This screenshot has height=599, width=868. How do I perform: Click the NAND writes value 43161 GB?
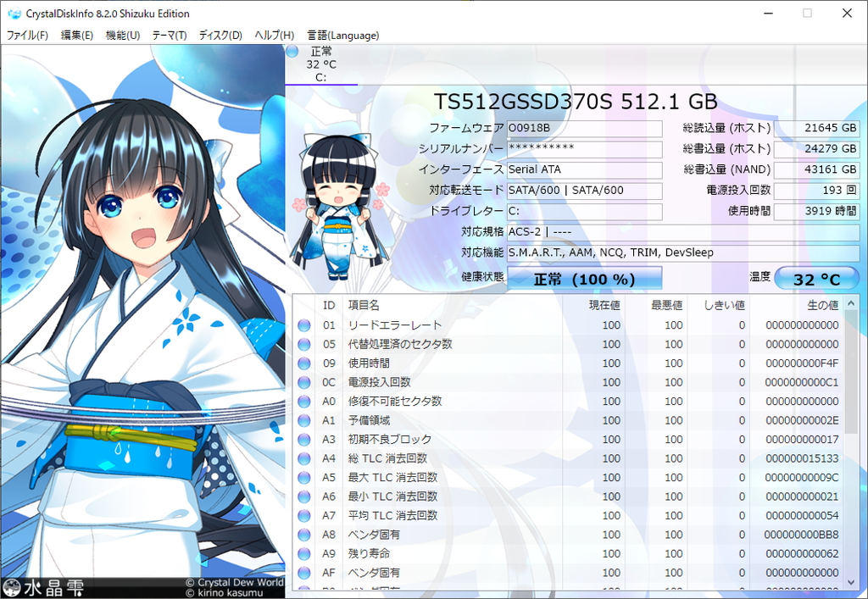[816, 169]
